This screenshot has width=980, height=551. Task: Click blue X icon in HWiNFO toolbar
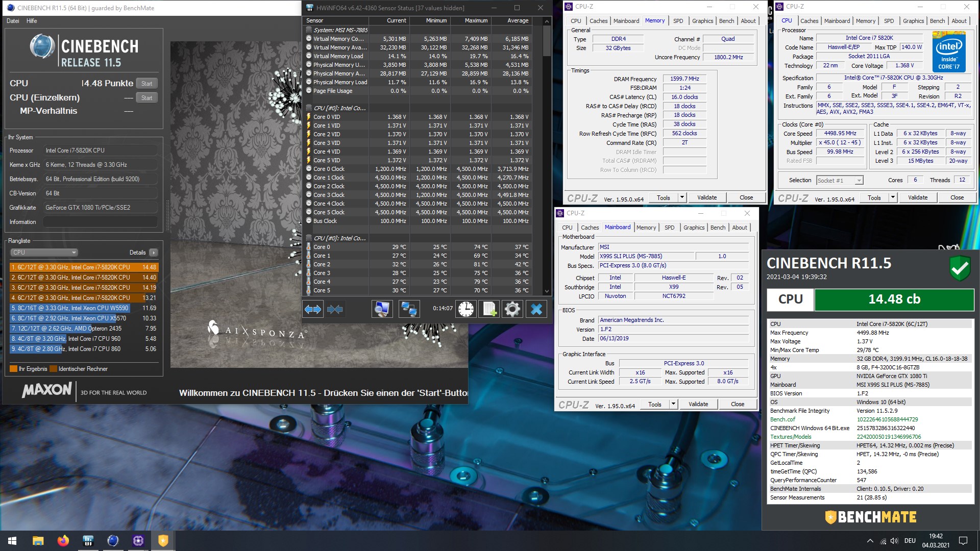click(536, 309)
